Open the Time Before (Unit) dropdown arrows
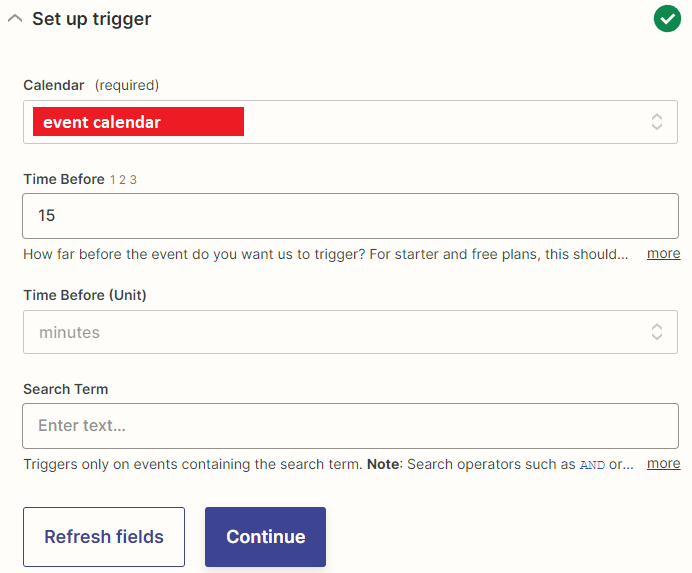Screen dimensions: 692x573 click(657, 332)
